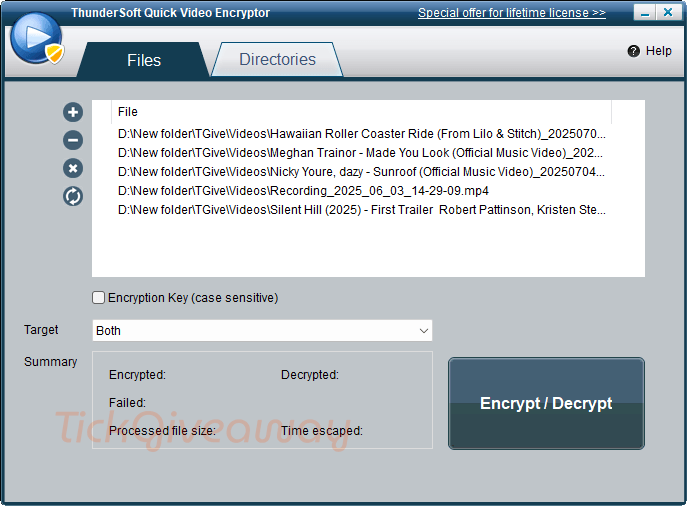Click the Encrypt / Decrypt button

pyautogui.click(x=546, y=403)
